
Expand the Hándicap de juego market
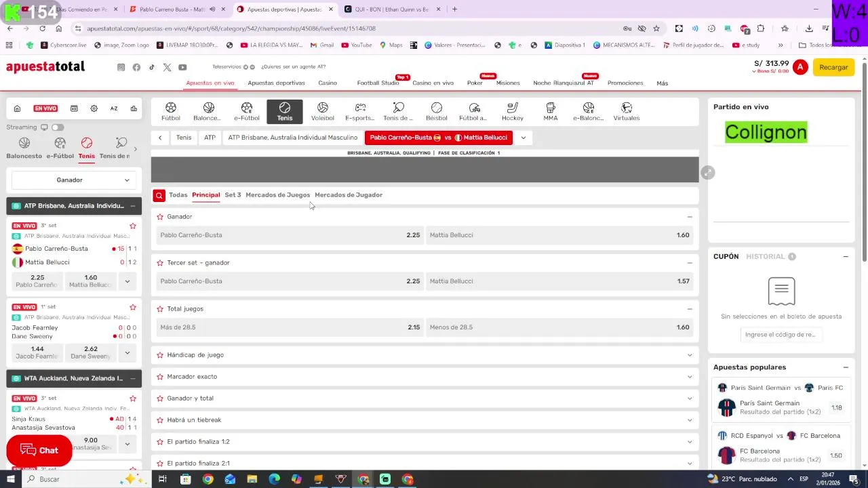coord(690,354)
